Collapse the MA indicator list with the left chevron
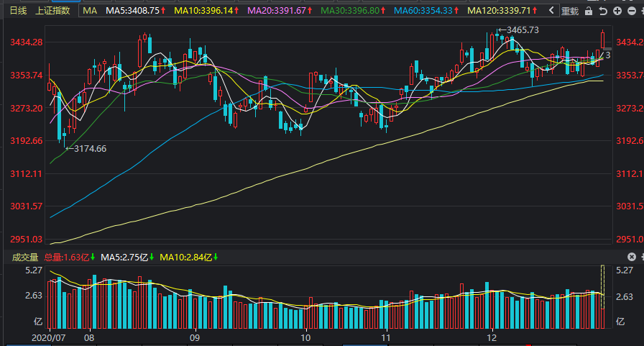The image size is (644, 346). coord(551,10)
